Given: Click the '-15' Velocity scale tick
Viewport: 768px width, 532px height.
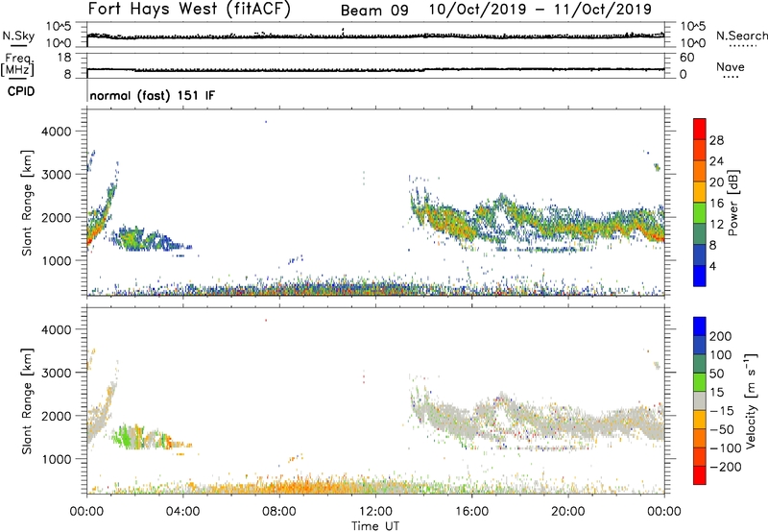Looking at the screenshot, I should point(721,410).
